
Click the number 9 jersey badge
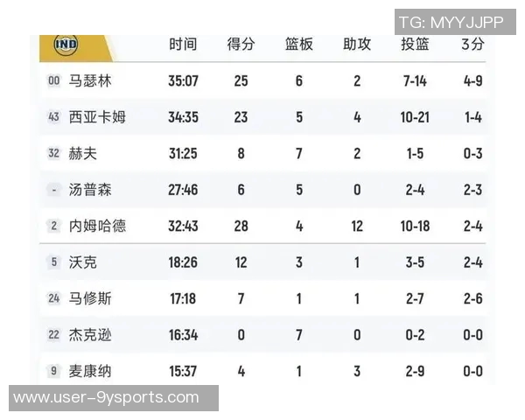click(54, 371)
